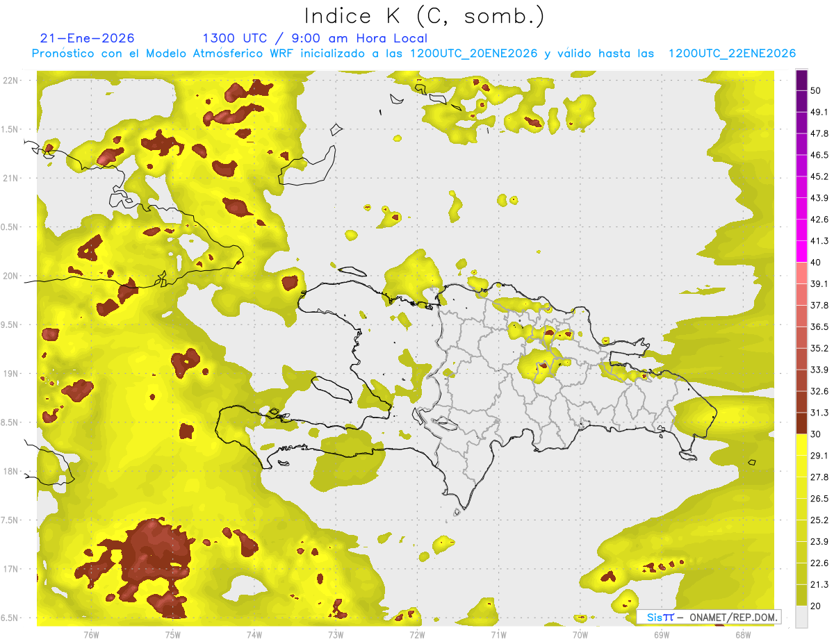Click the colorbar value '43.9'
The image size is (834, 644).
coord(819,198)
